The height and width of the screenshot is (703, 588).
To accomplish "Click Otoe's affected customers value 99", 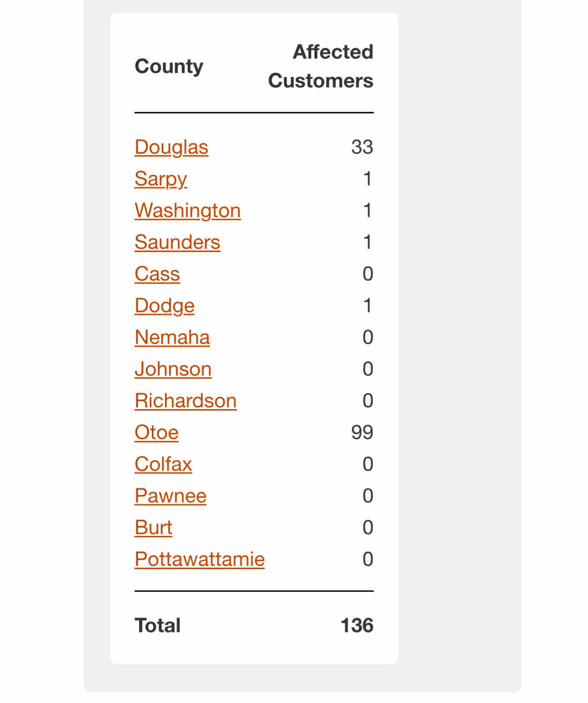I will pos(362,432).
